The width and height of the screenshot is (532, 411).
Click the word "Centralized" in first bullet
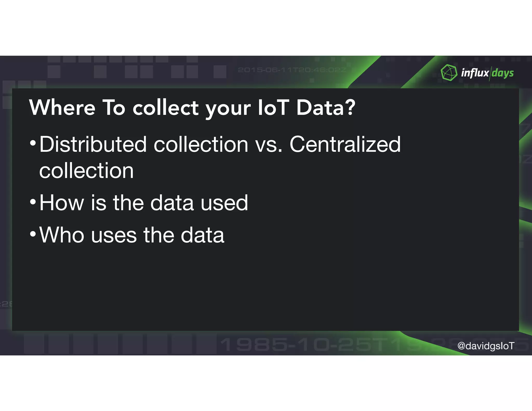[345, 144]
